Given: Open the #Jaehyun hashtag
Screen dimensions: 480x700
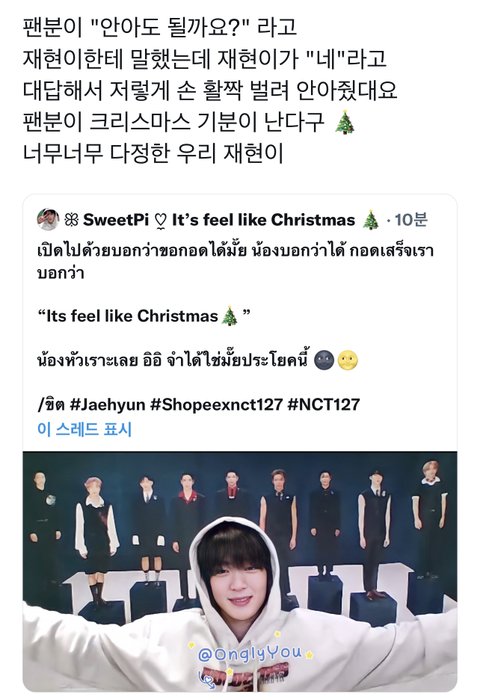Looking at the screenshot, I should point(107,404).
